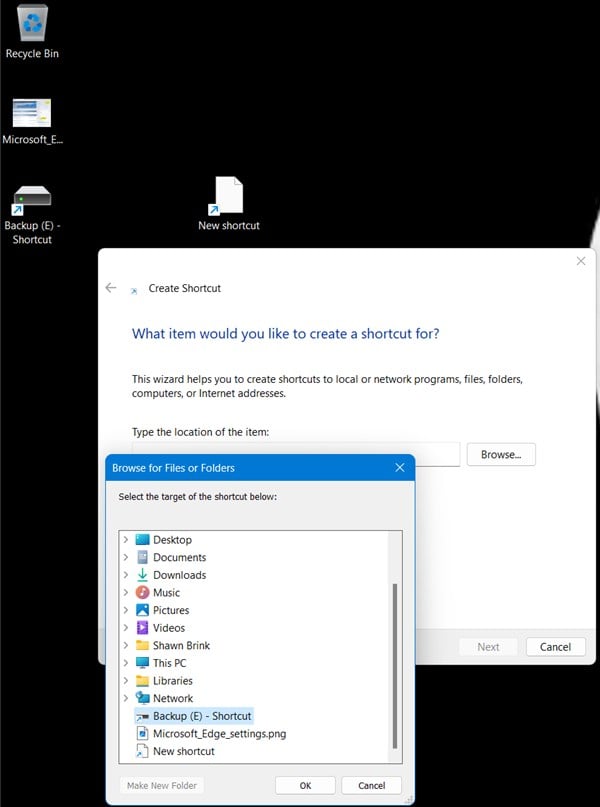This screenshot has height=807, width=600.
Task: Click the Pictures icon in tree
Action: coord(143,610)
